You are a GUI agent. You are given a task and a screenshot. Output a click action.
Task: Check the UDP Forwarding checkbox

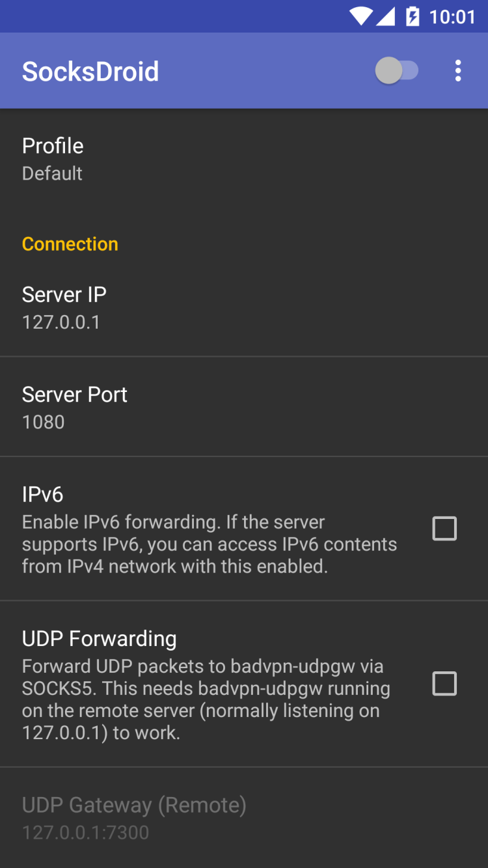(444, 684)
